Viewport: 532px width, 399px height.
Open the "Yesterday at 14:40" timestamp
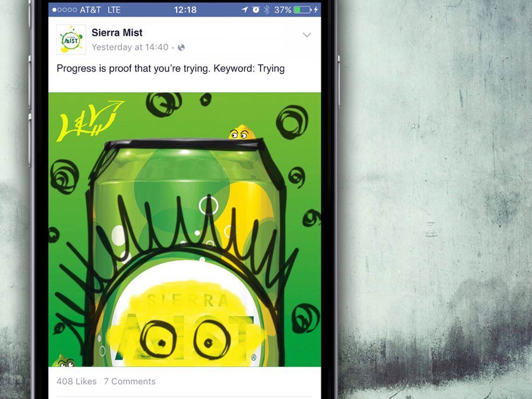click(130, 47)
